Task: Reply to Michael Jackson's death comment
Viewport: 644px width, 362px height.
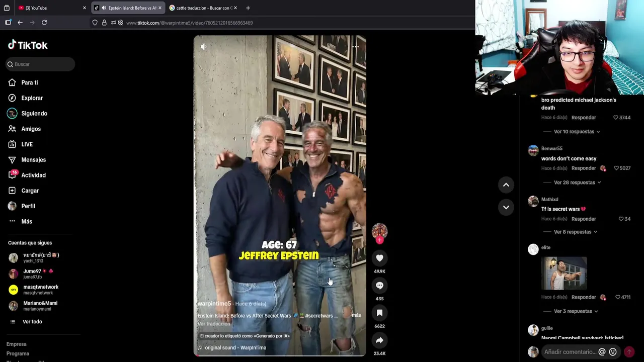Action: pyautogui.click(x=584, y=118)
